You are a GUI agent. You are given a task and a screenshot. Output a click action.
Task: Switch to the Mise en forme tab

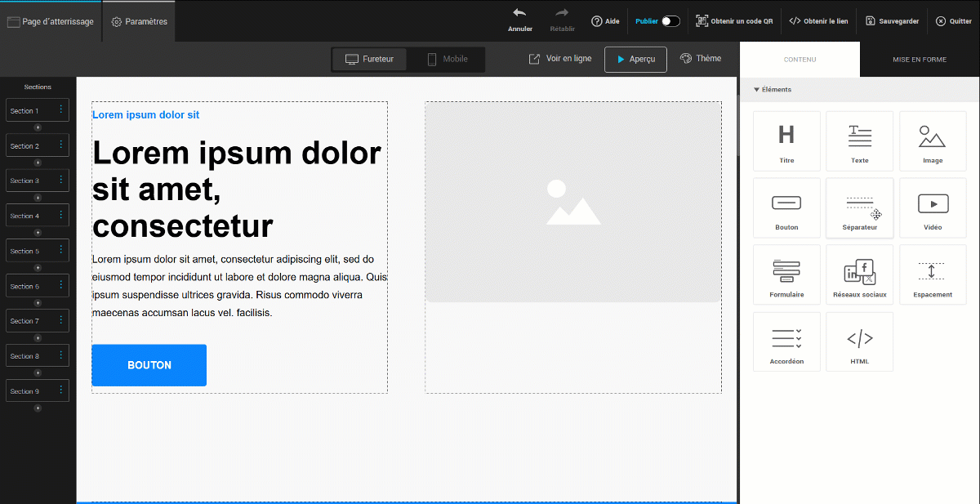coord(919,60)
